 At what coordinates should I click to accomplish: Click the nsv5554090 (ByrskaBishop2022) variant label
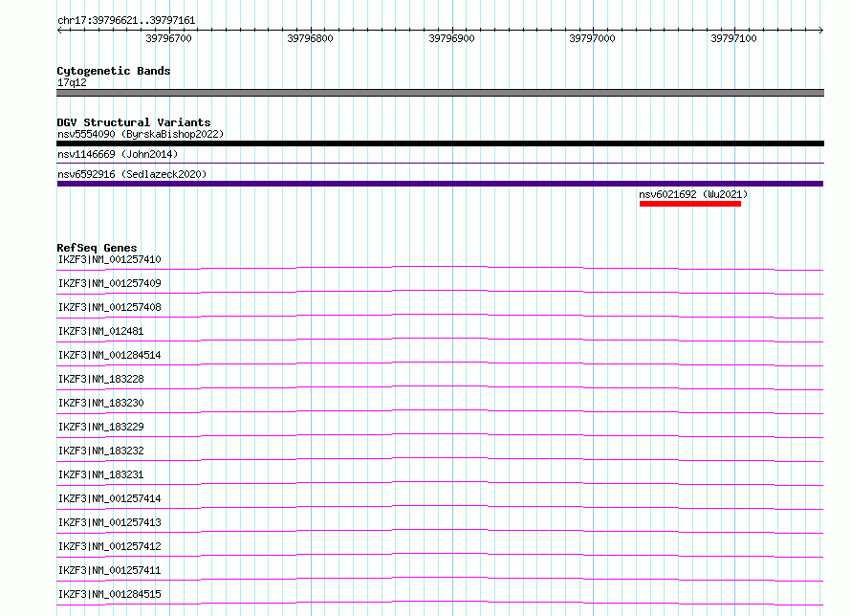[x=141, y=134]
